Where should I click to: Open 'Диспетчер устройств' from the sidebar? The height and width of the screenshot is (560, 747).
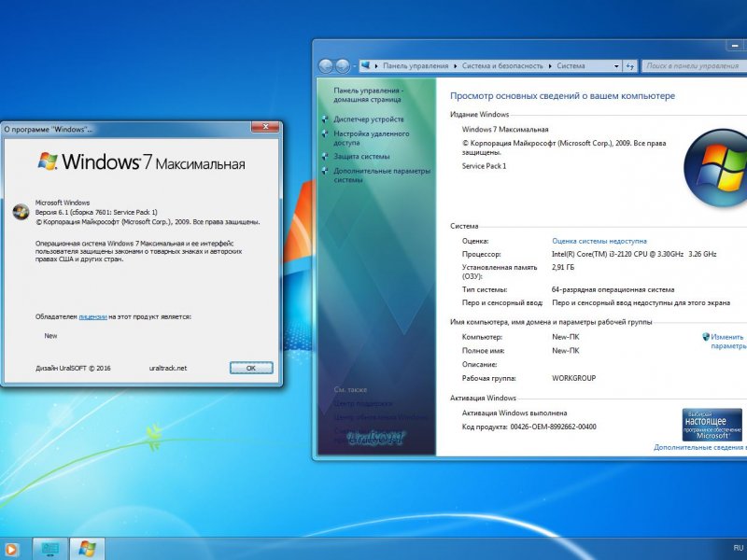pos(368,119)
